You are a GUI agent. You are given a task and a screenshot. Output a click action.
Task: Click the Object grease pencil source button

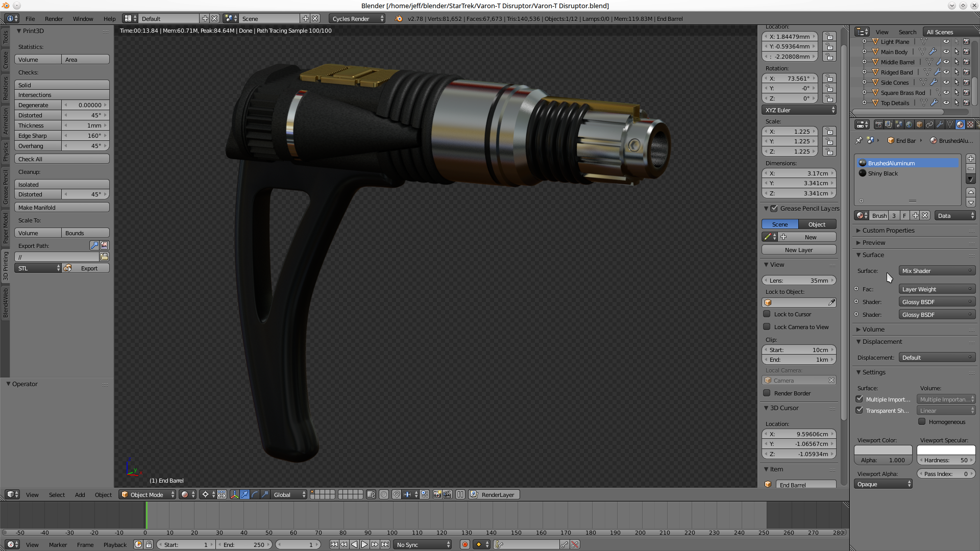point(817,224)
